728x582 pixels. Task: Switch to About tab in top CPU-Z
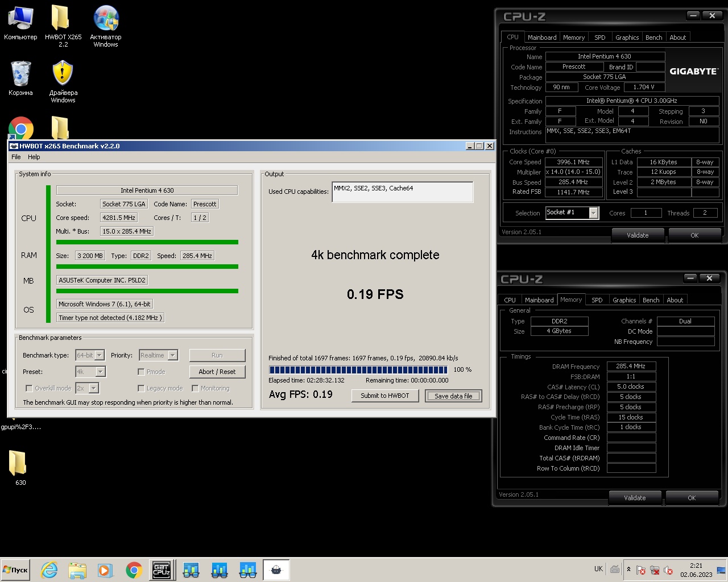point(678,38)
